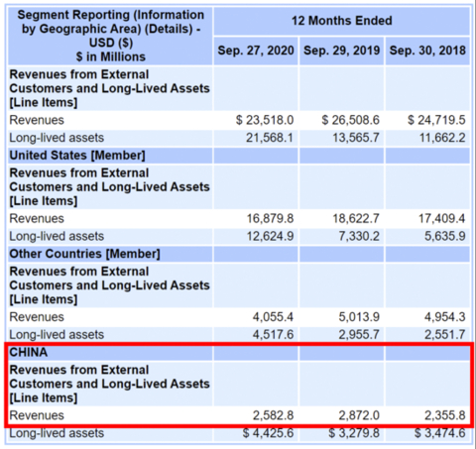This screenshot has width=476, height=449.
Task: Click China revenues value 2,582.8
Action: click(x=273, y=415)
